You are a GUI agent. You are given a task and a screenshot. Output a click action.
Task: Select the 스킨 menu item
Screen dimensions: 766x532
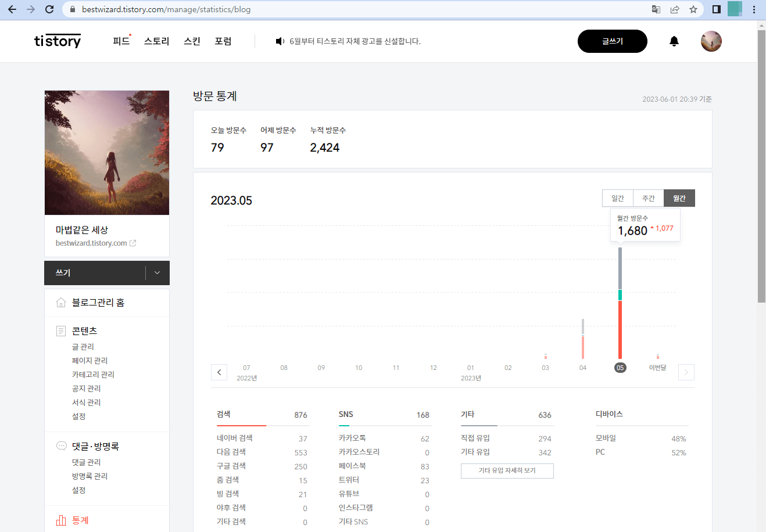point(192,41)
